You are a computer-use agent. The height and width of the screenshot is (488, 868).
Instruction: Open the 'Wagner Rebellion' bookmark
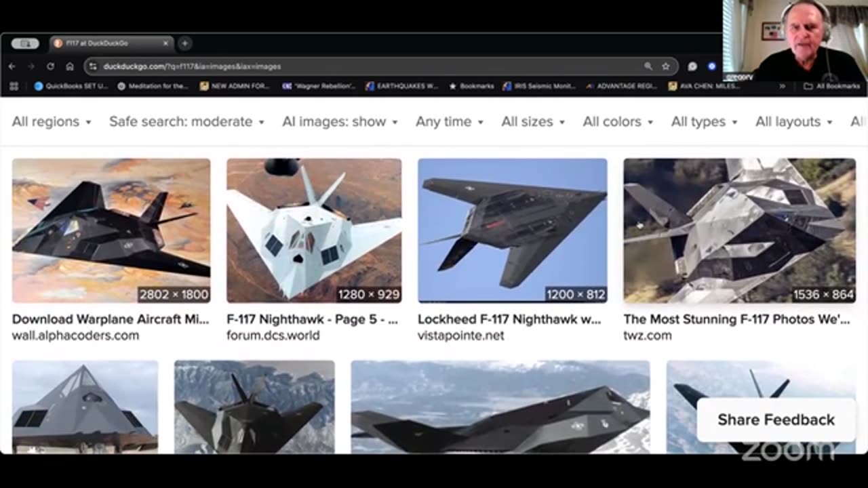coord(318,86)
